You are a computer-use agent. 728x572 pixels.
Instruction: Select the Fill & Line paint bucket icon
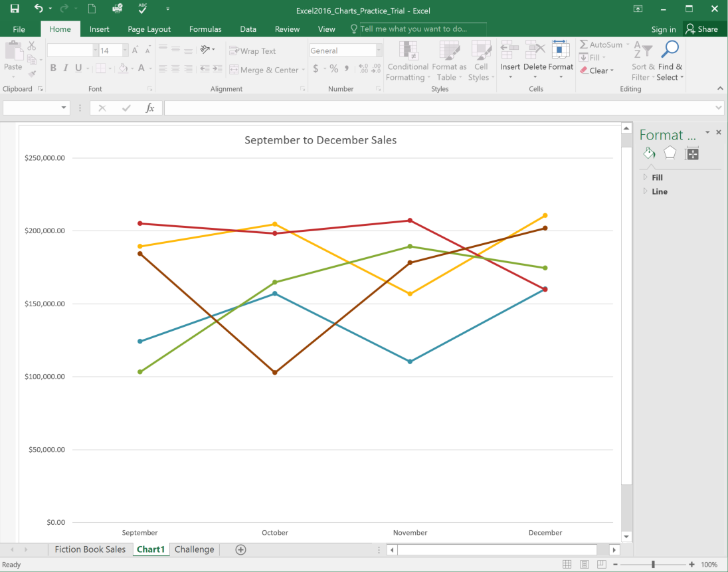click(x=649, y=152)
